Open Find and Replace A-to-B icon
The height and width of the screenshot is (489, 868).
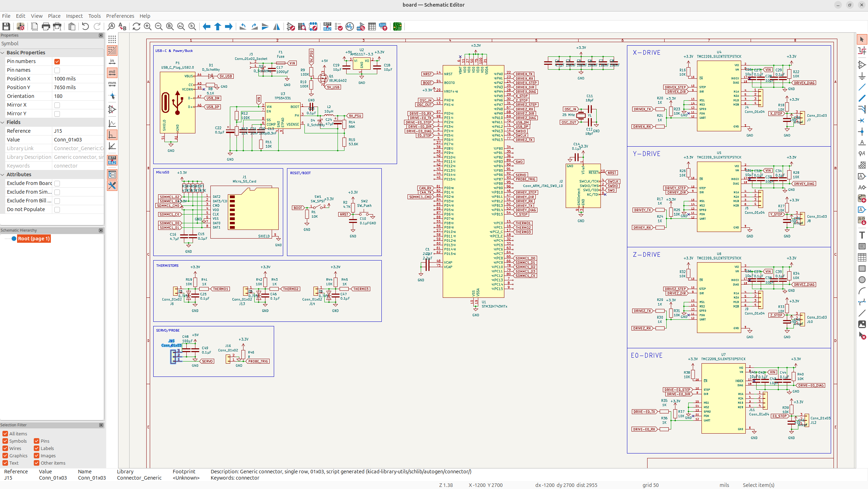[x=122, y=26]
